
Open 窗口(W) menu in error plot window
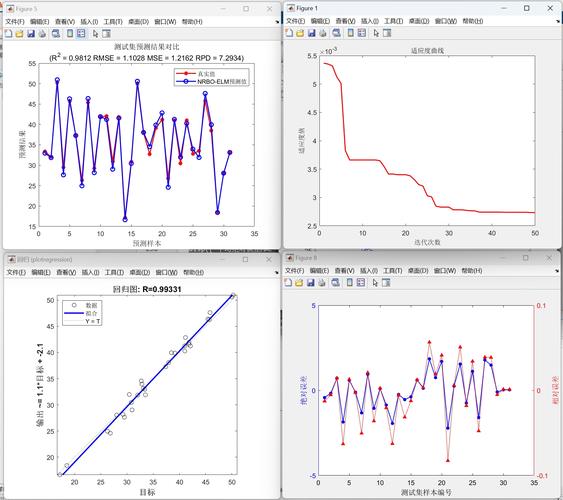(x=445, y=270)
